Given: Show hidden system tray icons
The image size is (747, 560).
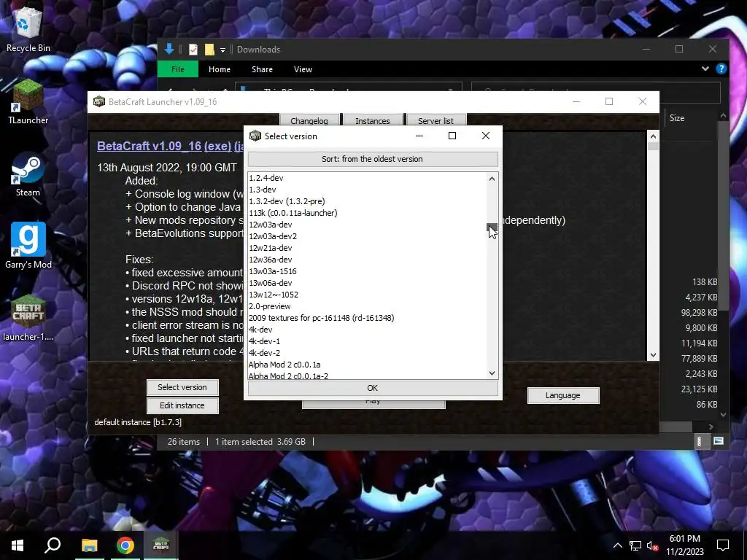Looking at the screenshot, I should (617, 545).
